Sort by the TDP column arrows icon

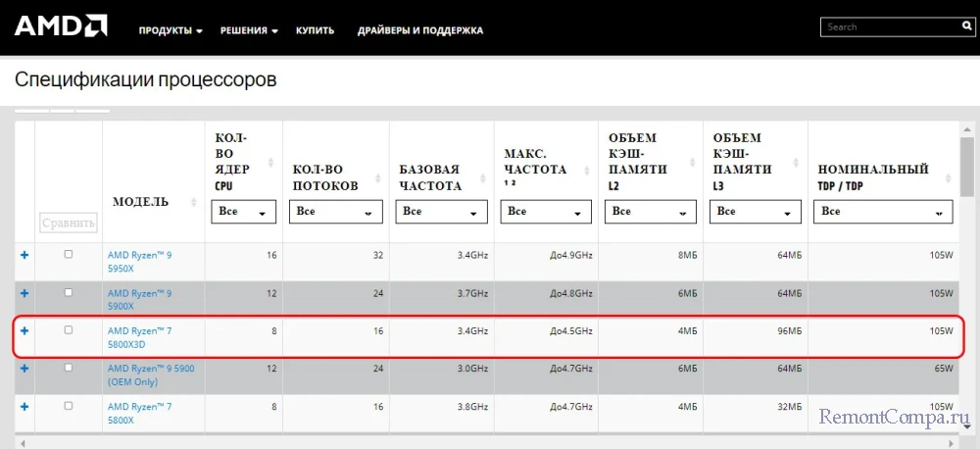tap(948, 177)
